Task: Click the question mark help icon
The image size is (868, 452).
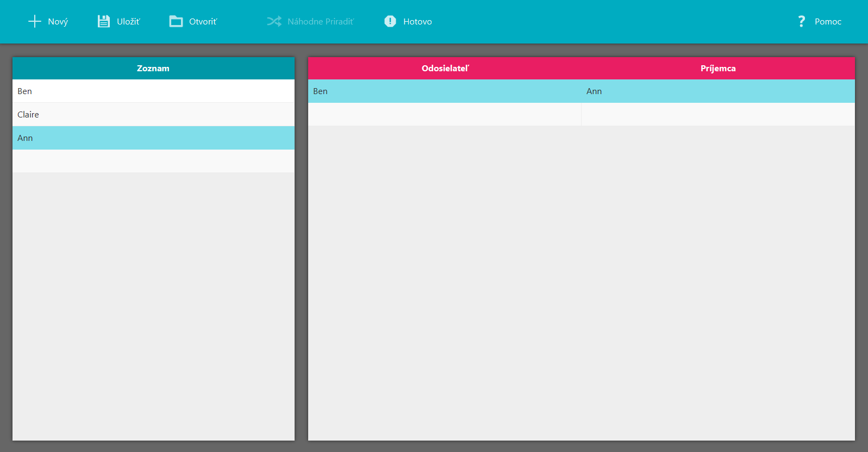Action: pos(801,21)
